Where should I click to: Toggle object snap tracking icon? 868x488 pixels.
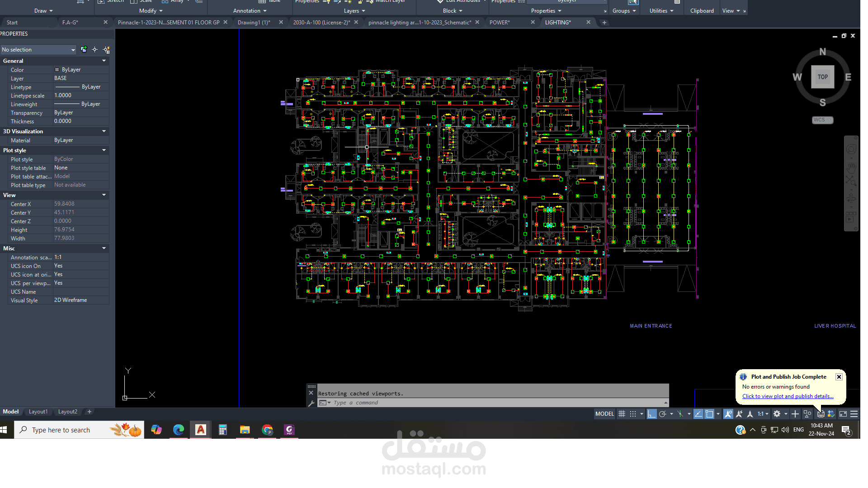pyautogui.click(x=698, y=414)
